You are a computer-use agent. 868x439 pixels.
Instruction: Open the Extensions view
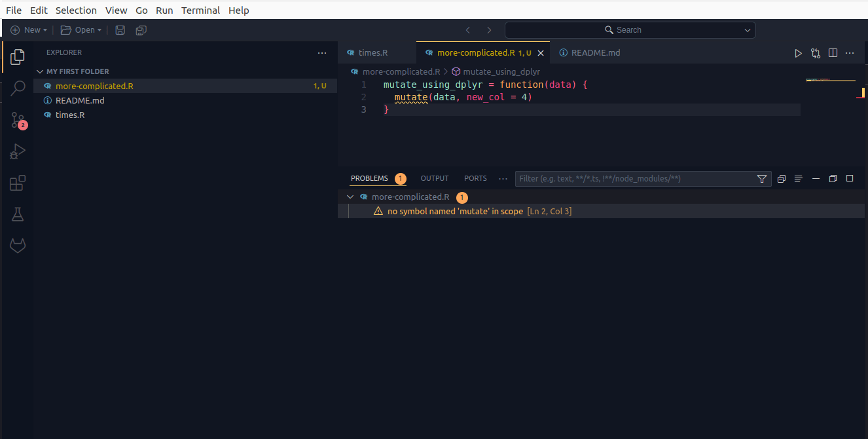(18, 183)
